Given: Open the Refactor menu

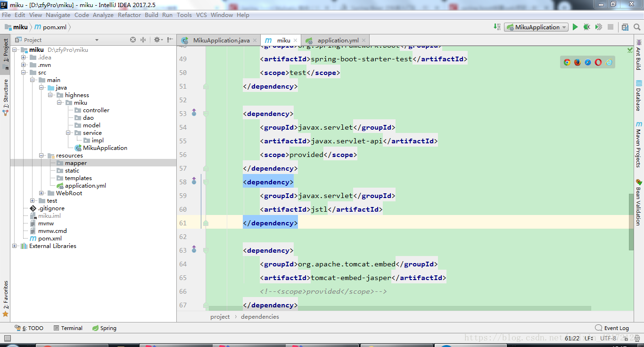Looking at the screenshot, I should 129,15.
